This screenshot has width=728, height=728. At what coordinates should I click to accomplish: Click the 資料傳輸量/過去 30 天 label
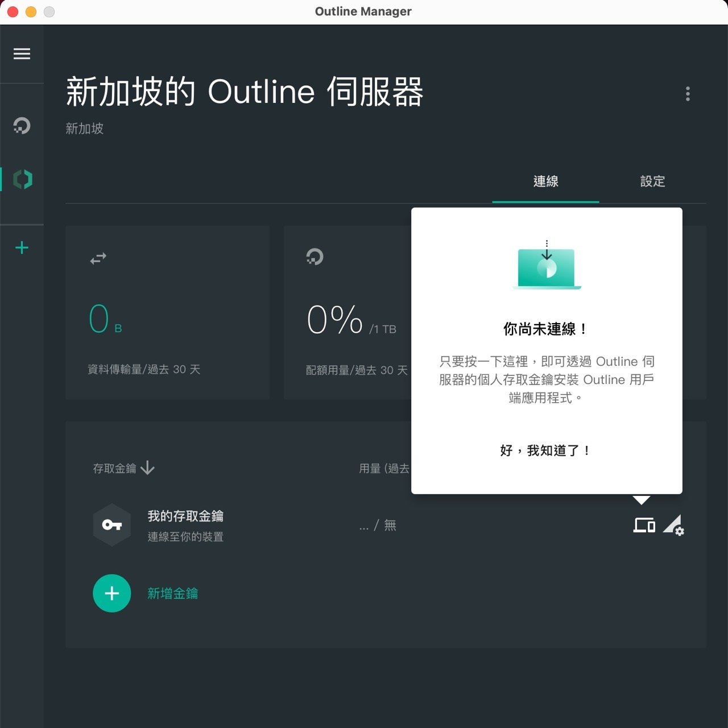click(x=144, y=369)
